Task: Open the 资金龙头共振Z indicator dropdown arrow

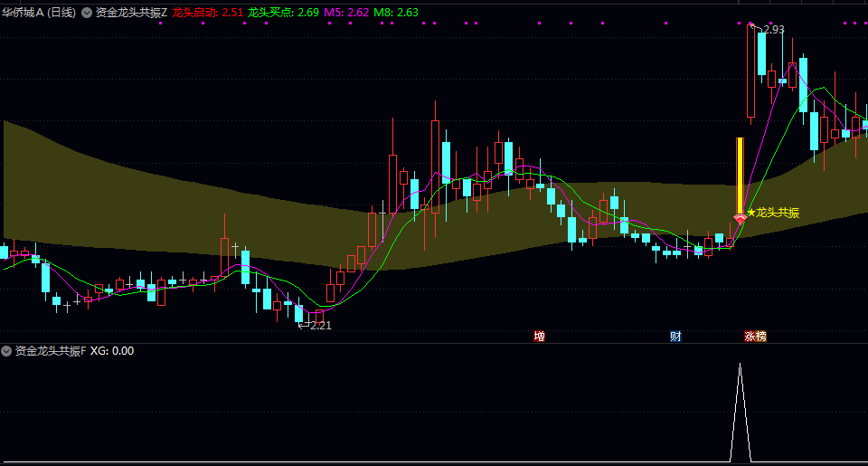Action: [87, 13]
